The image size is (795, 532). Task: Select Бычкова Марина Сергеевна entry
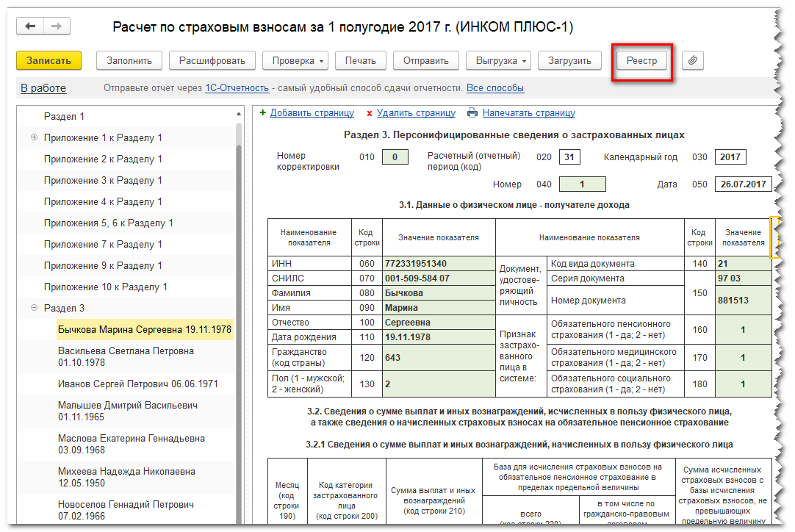[x=145, y=329]
